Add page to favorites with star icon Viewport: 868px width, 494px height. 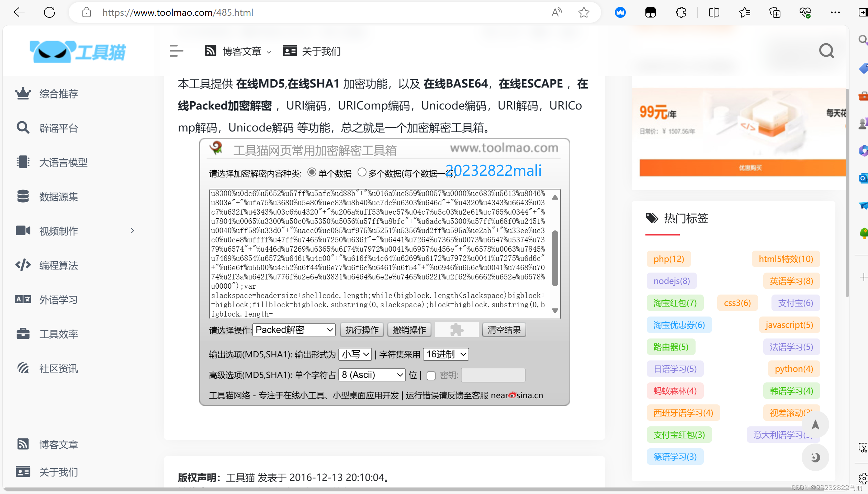(584, 12)
